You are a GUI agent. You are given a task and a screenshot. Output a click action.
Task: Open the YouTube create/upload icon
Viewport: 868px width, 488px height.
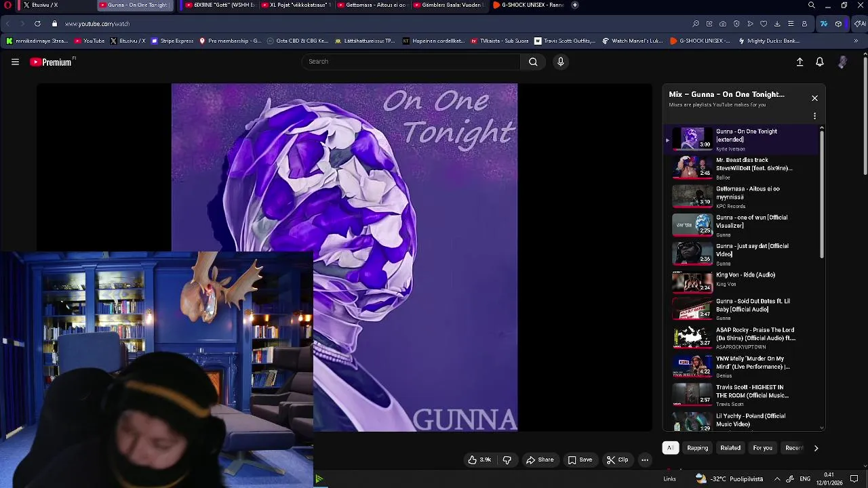tap(800, 62)
